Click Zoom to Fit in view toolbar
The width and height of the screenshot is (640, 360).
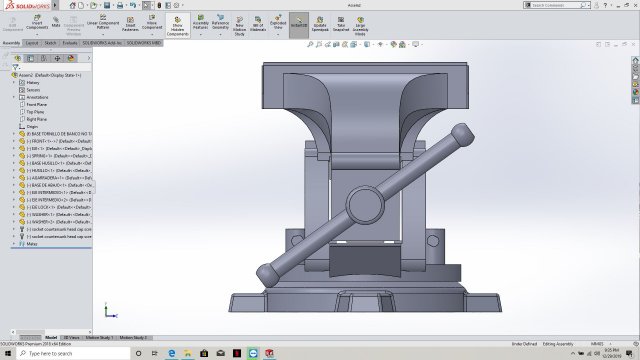[x=310, y=44]
